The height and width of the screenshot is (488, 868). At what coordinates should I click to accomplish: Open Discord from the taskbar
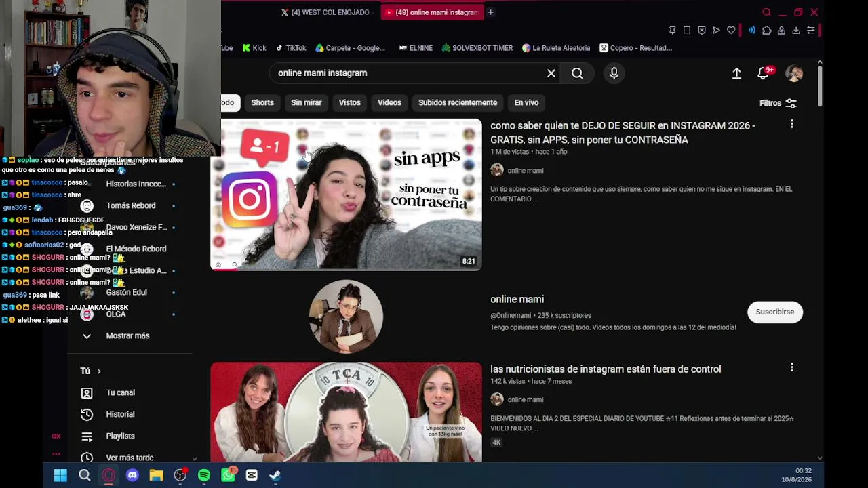tap(132, 476)
